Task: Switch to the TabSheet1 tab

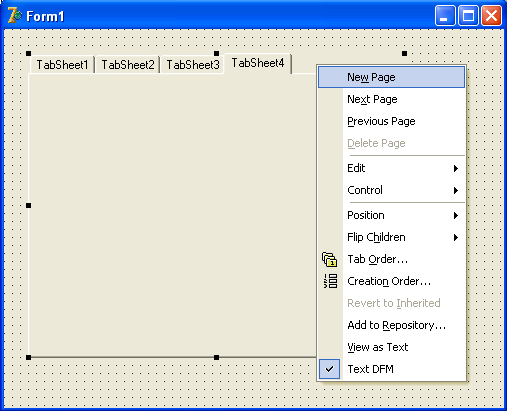Action: click(x=62, y=65)
